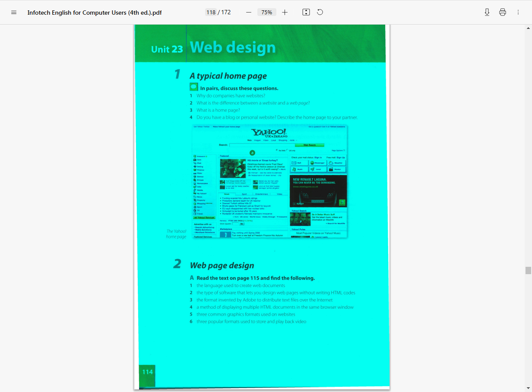
Task: Print the document
Action: [x=503, y=13]
